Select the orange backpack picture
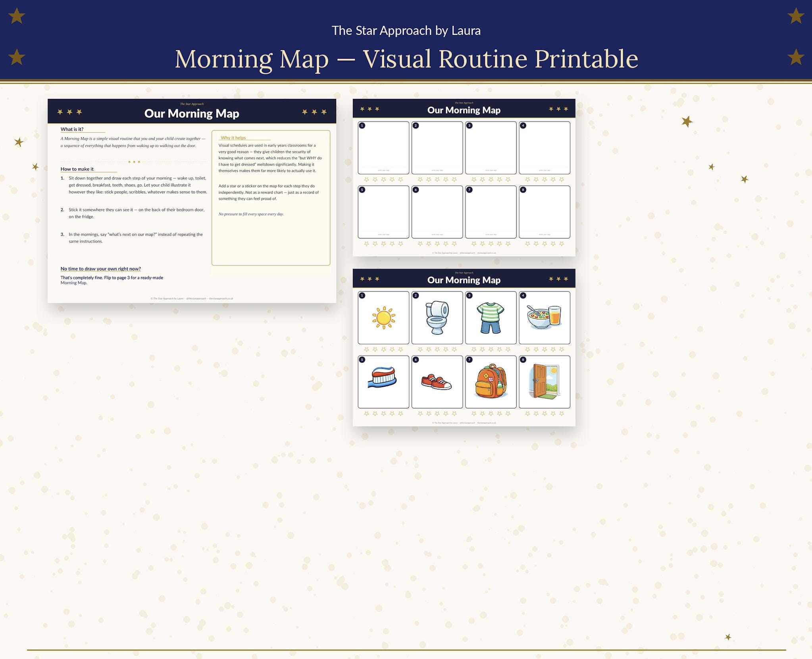812x659 pixels. [x=491, y=381]
